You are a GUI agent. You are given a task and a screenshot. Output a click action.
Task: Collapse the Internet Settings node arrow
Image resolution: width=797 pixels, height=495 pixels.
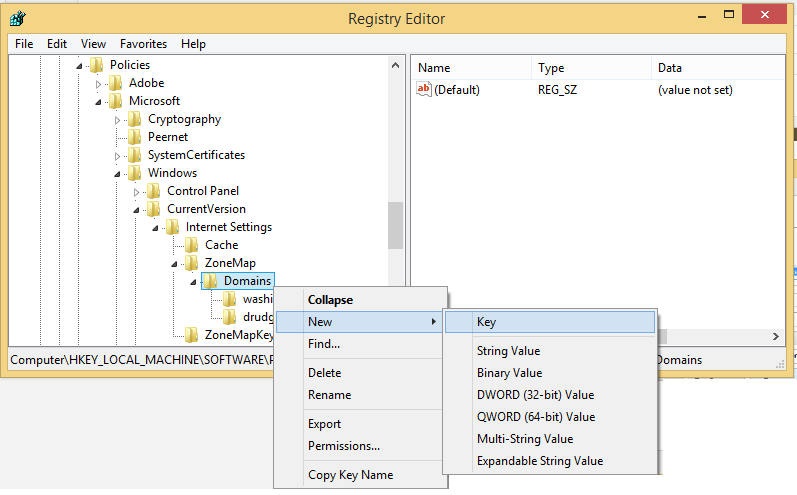(156, 227)
